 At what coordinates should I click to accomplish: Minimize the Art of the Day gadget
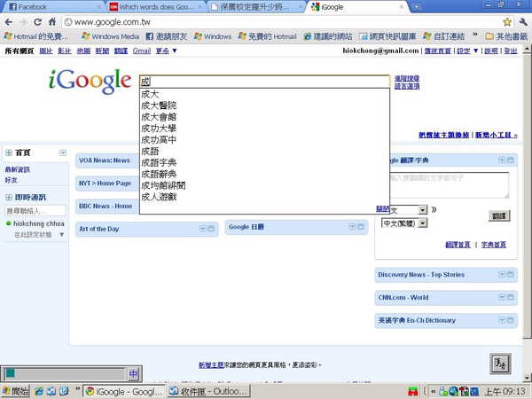pyautogui.click(x=211, y=229)
